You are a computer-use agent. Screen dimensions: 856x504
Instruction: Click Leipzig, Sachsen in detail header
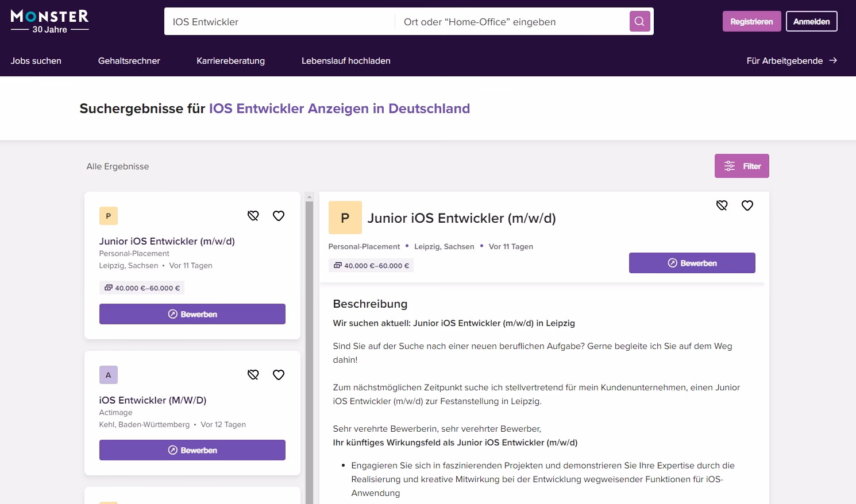(x=444, y=247)
